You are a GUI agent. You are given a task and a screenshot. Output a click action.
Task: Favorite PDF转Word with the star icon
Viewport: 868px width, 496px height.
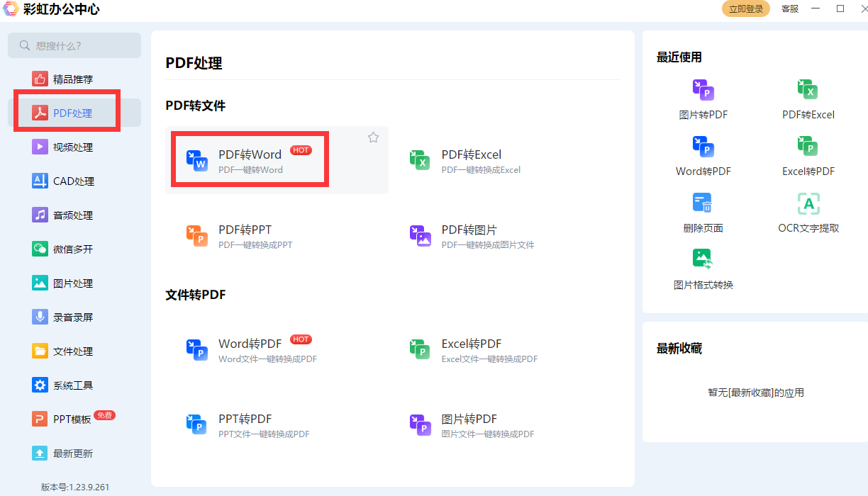(x=373, y=137)
